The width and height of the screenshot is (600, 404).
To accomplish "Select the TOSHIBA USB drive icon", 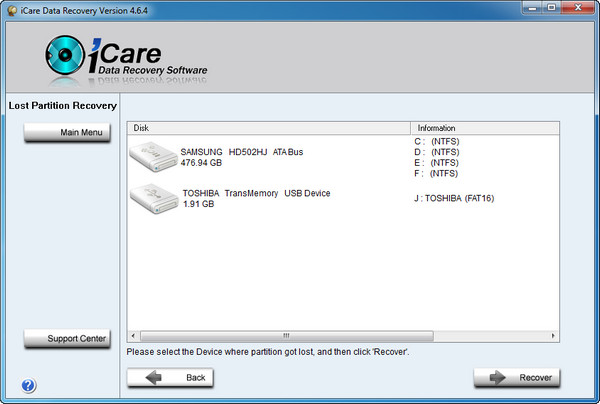I will point(153,198).
